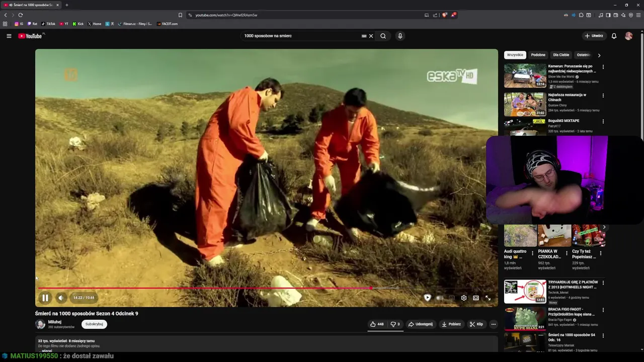Open a new browser tab

point(66,5)
